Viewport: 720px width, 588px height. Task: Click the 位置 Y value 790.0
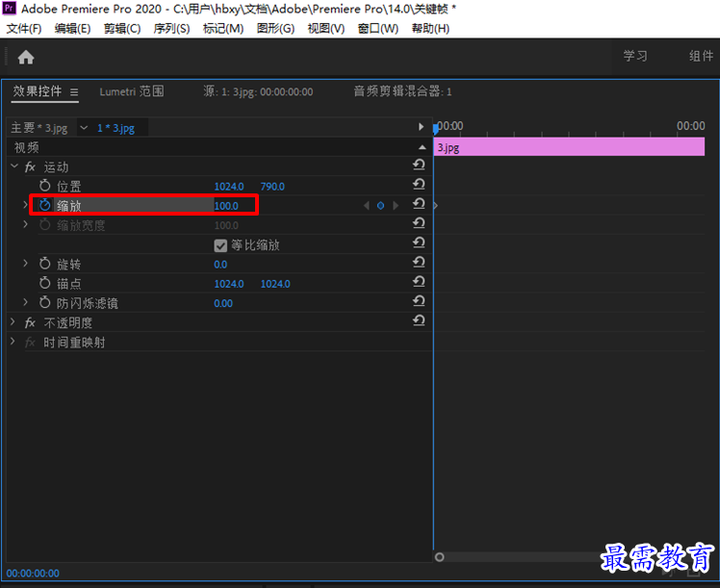[272, 187]
